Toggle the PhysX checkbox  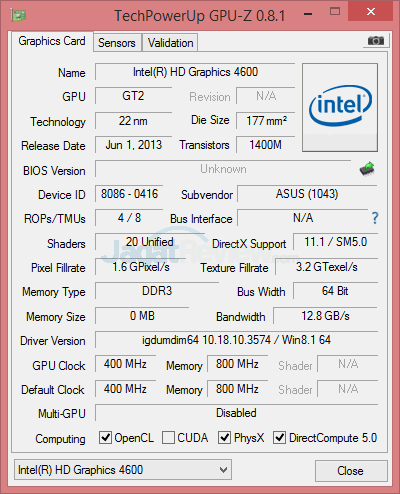224,437
